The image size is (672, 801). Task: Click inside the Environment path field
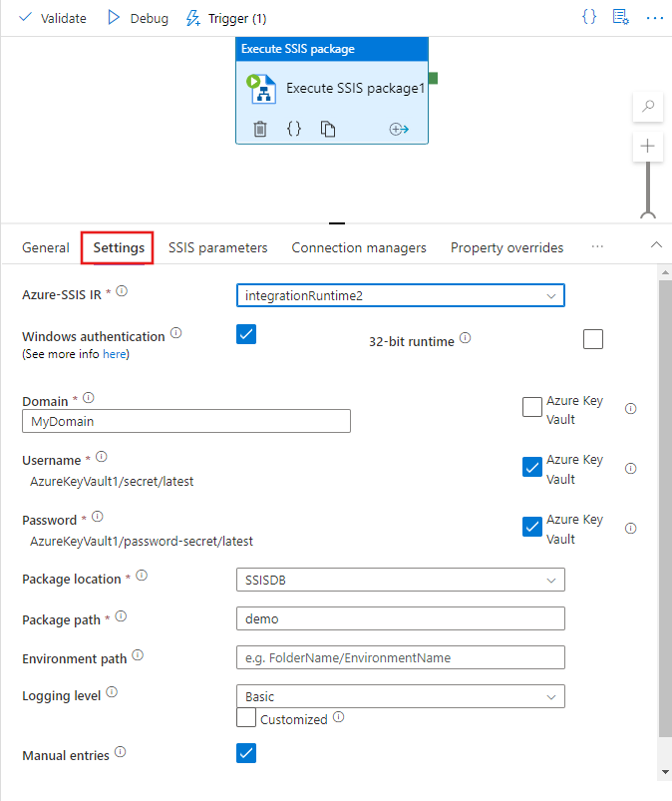coord(400,657)
